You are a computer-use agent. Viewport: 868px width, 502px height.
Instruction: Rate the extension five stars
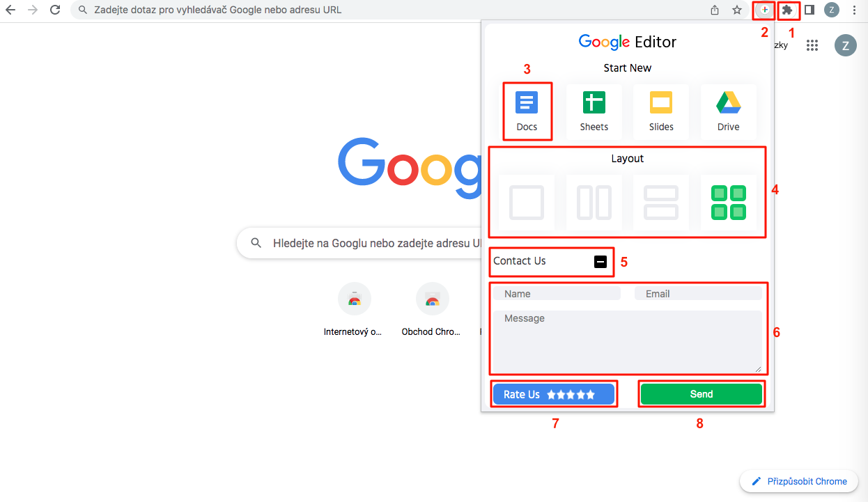(x=553, y=393)
